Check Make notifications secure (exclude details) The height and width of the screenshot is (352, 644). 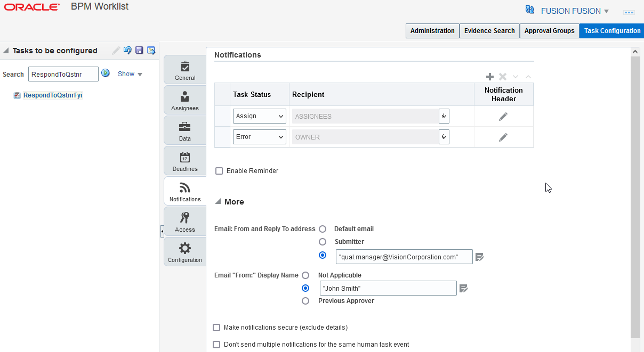coord(216,327)
